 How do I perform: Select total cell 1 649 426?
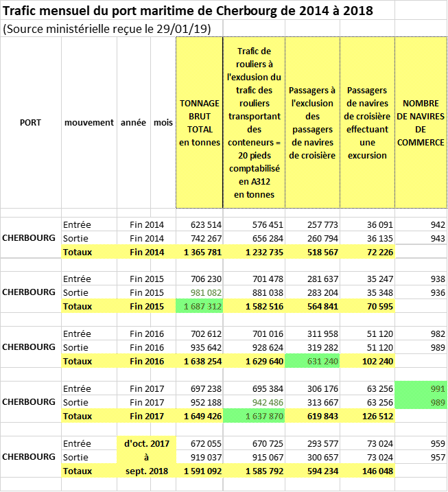[200, 416]
